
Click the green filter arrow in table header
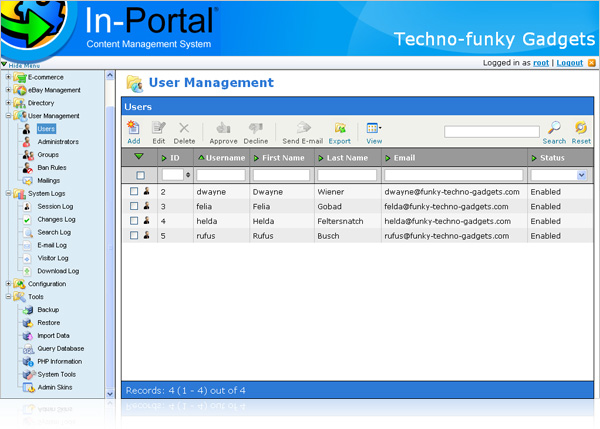(139, 156)
